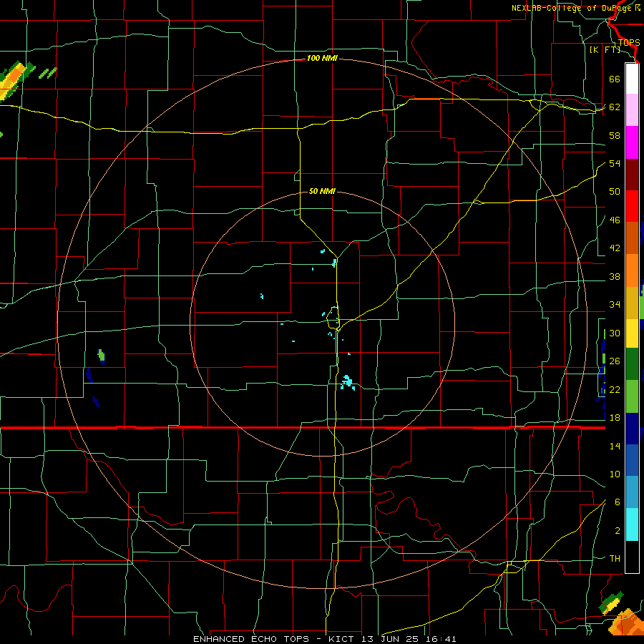Select the light blue legend swatch
This screenshot has width=644, height=644.
click(x=632, y=492)
